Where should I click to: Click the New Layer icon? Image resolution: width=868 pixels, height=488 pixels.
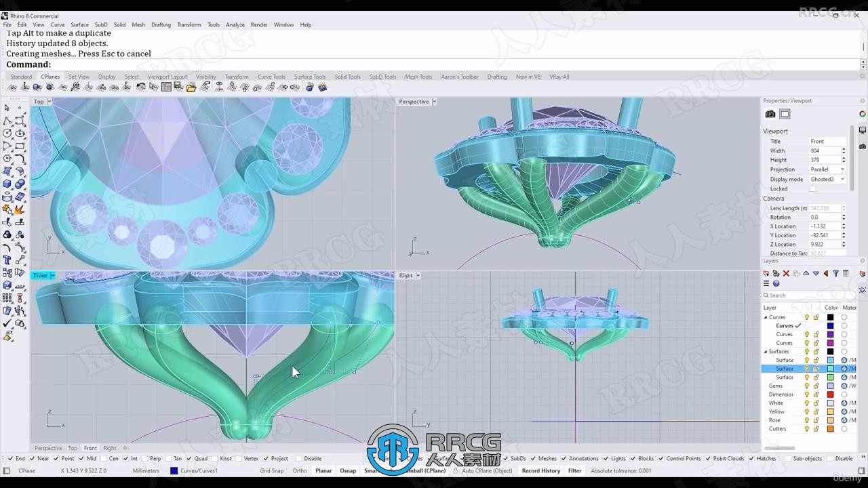tap(766, 273)
